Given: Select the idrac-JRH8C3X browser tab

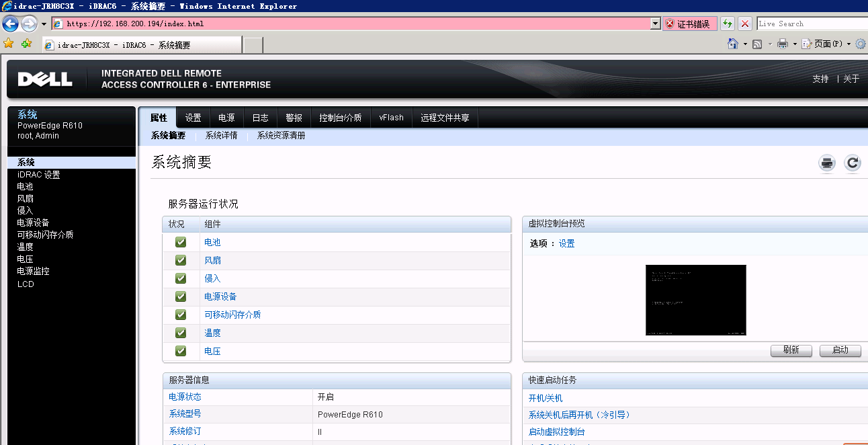Looking at the screenshot, I should pos(141,45).
